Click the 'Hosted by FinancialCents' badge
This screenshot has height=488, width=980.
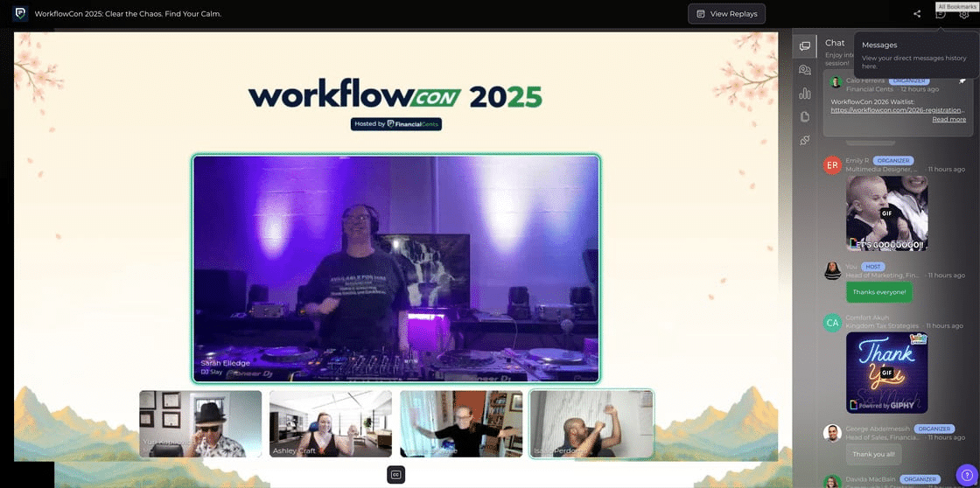[x=396, y=124]
